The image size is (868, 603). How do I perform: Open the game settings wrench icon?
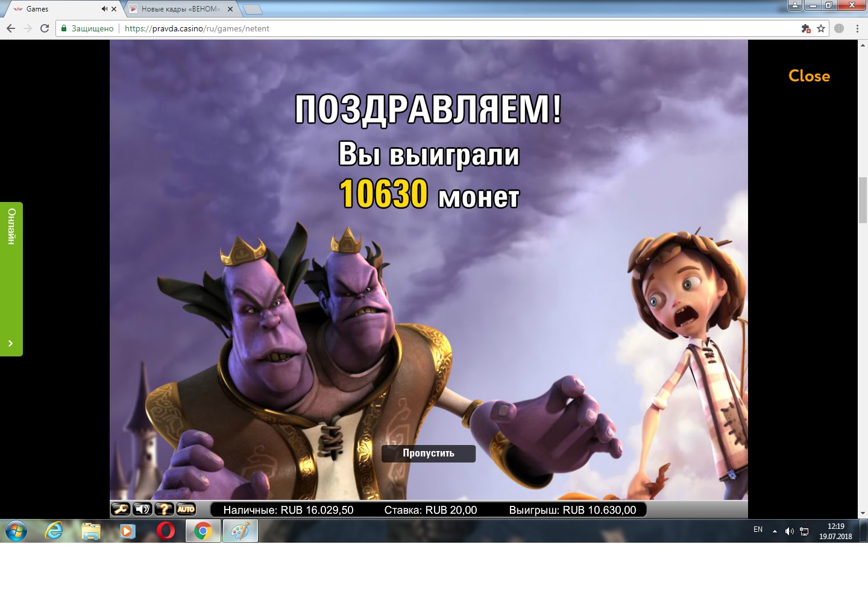coord(121,510)
